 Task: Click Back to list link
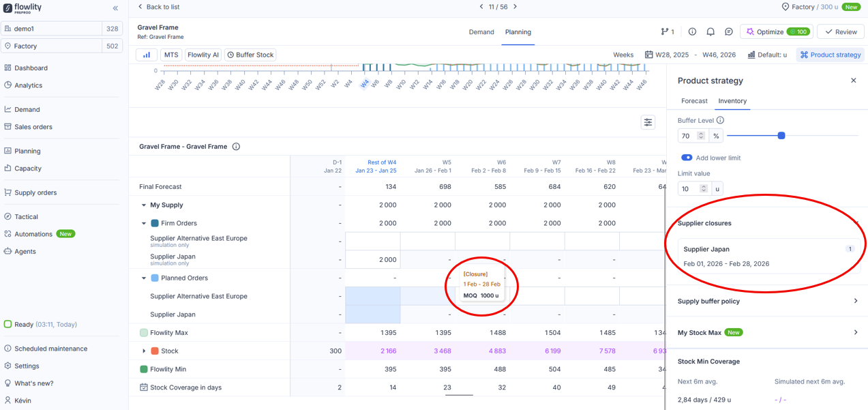tap(159, 7)
